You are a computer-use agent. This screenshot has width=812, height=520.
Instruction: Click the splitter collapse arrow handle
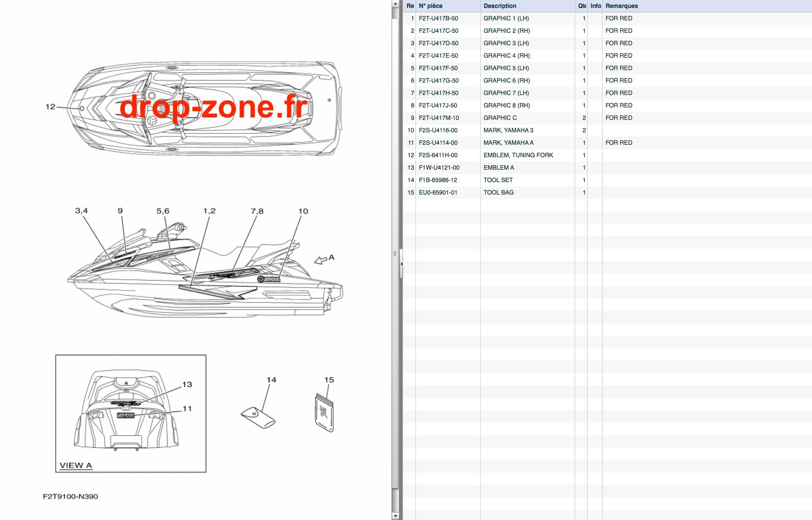click(401, 264)
